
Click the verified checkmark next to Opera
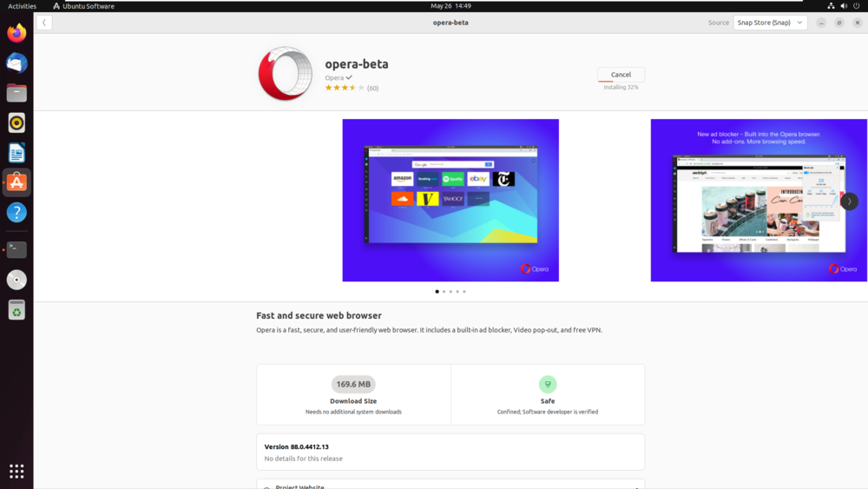click(349, 77)
